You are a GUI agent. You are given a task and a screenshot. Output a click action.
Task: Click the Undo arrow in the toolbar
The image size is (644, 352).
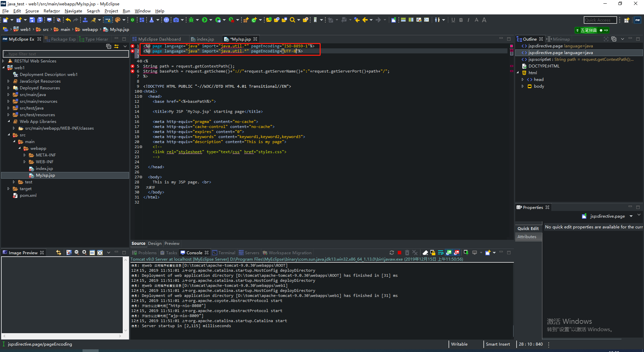[68, 20]
